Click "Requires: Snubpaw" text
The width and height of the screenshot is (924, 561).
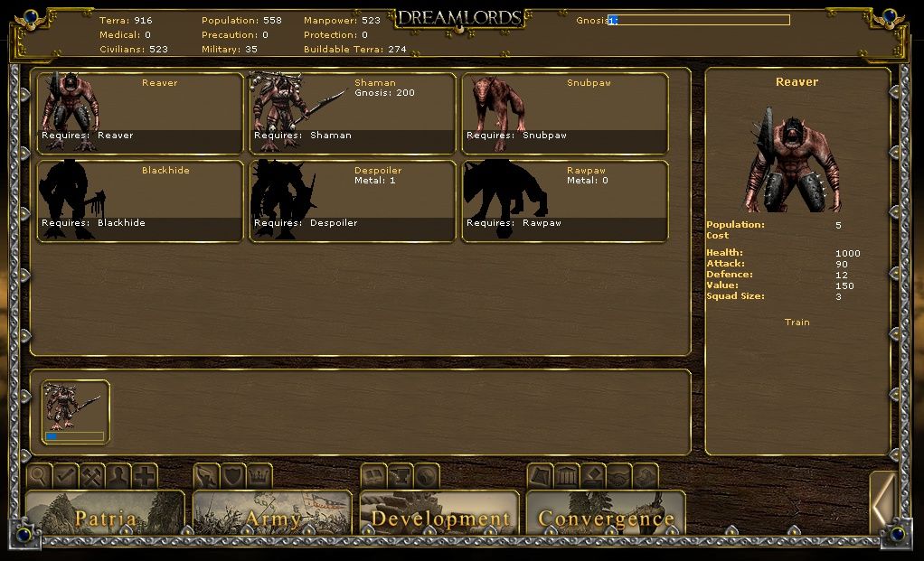click(x=516, y=135)
